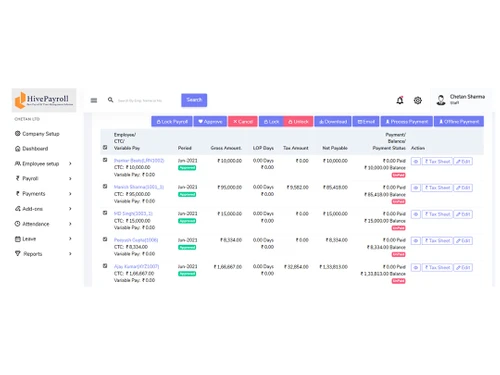This screenshot has width=500, height=375.
Task: Focus the search by employee name field
Action: [x=143, y=100]
